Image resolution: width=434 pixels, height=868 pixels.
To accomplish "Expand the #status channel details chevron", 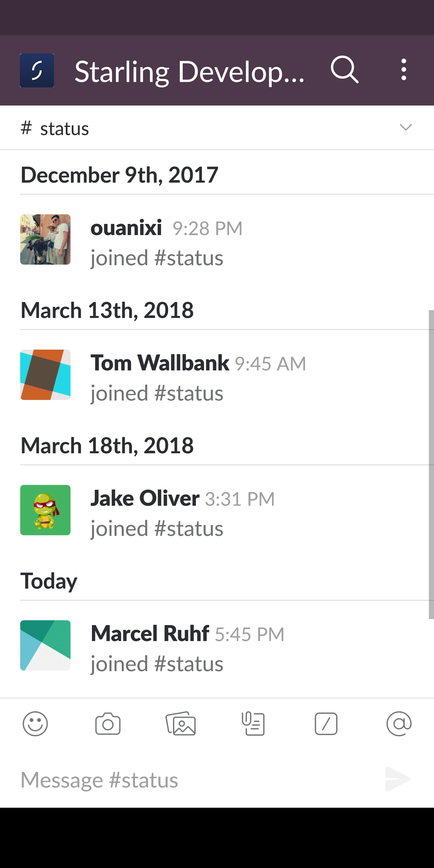I will pyautogui.click(x=407, y=127).
